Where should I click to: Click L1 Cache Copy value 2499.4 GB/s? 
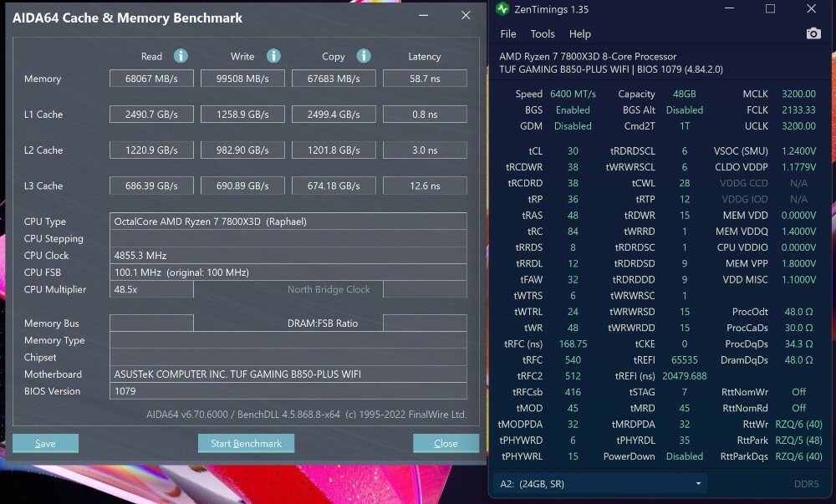(x=334, y=114)
